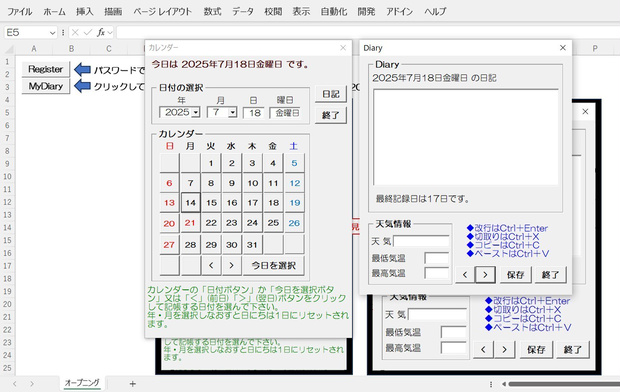This screenshot has width=620, height=392.
Task: Select day 18 in the calendar
Action: point(274,203)
